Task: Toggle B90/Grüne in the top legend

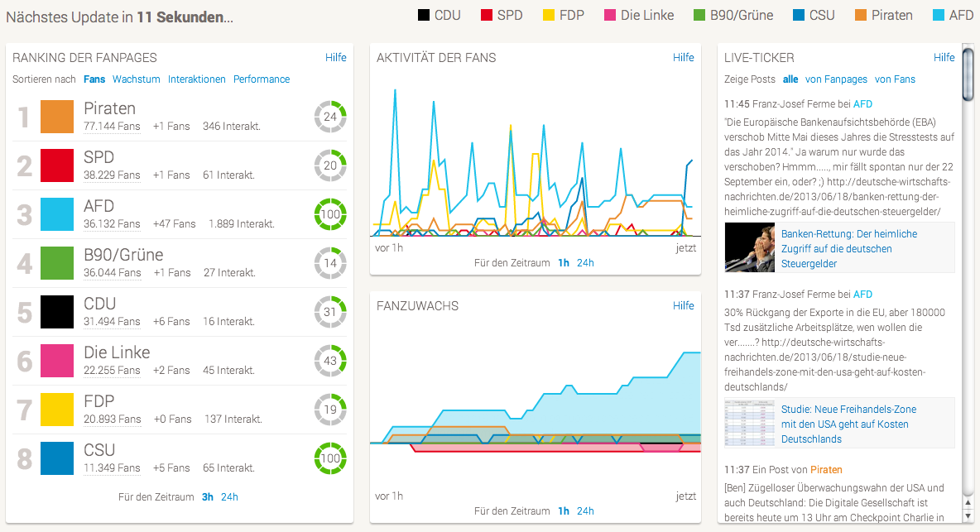Action: click(733, 15)
